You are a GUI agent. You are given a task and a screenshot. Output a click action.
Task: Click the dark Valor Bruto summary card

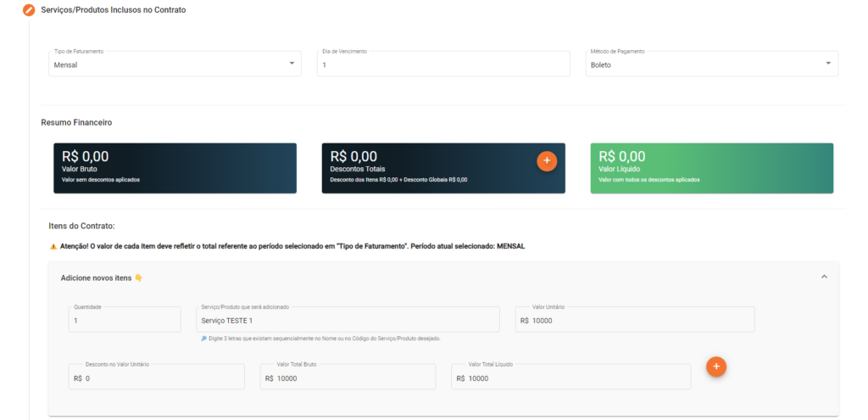(x=175, y=167)
